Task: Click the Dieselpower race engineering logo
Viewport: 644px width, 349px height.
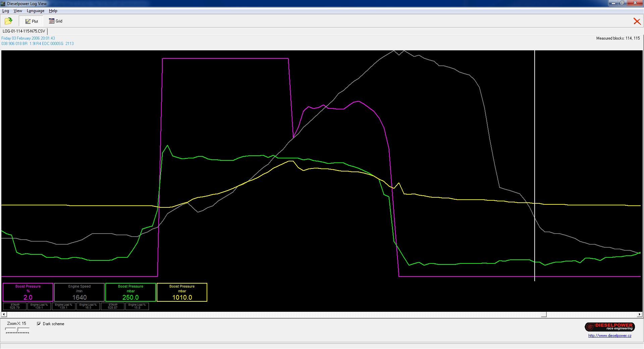Action: (x=609, y=327)
